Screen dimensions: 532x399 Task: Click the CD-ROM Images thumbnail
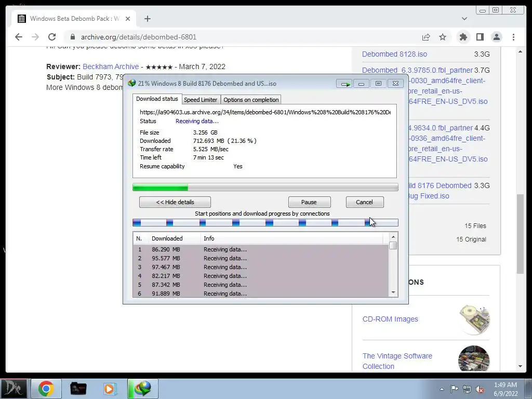(474, 320)
